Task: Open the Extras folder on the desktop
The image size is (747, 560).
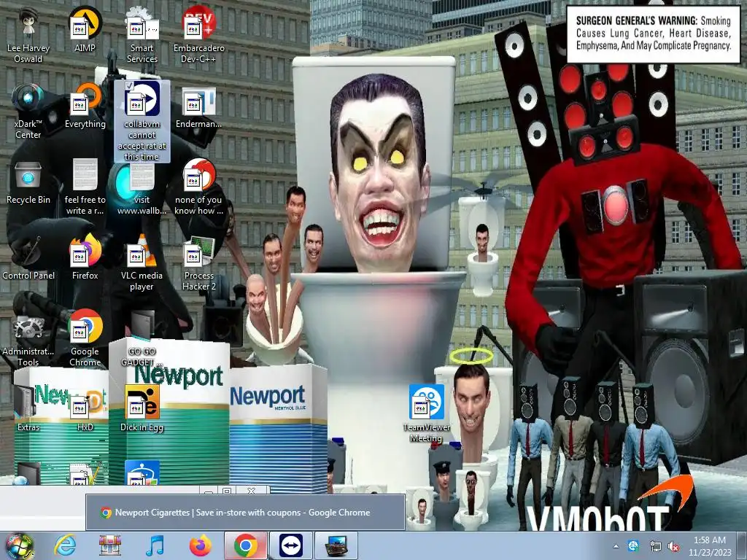Action: point(28,408)
